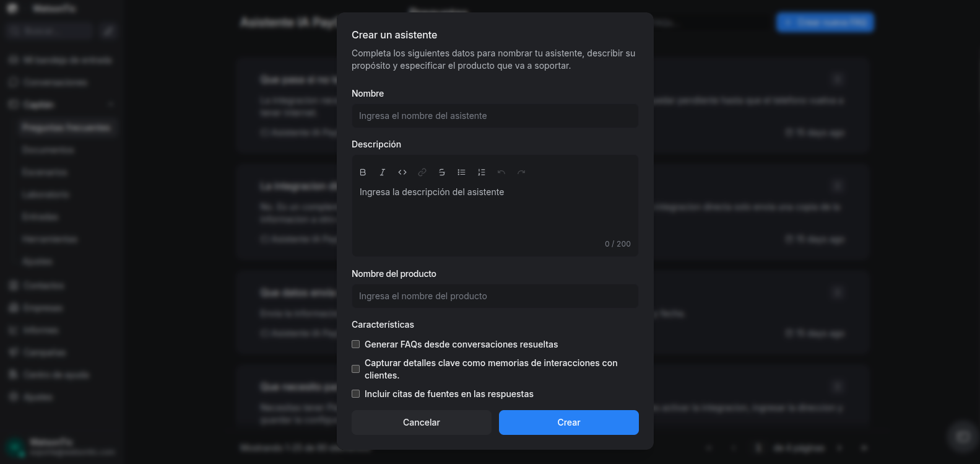The width and height of the screenshot is (980, 464).
Task: Toggle italic formatting in description editor
Action: click(383, 172)
